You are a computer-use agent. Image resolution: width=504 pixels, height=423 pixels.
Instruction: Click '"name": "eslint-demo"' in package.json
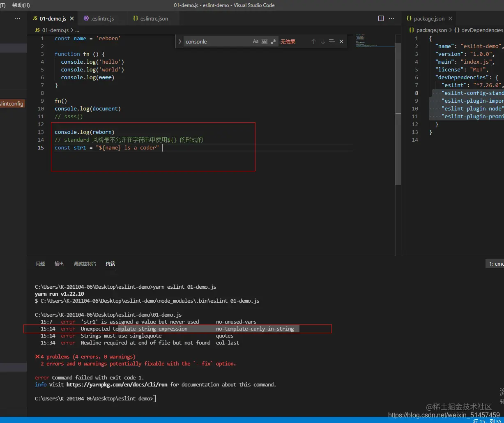pos(469,46)
